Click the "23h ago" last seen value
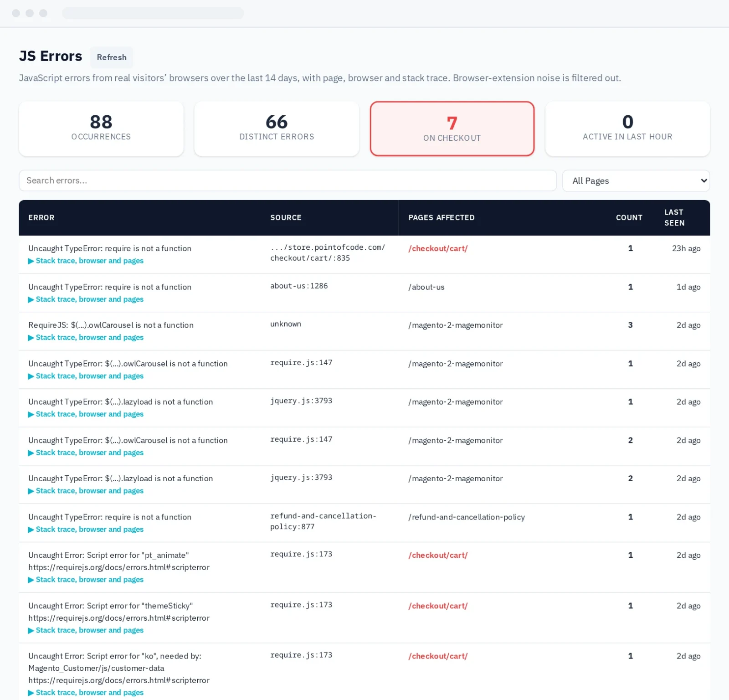 [x=686, y=248]
